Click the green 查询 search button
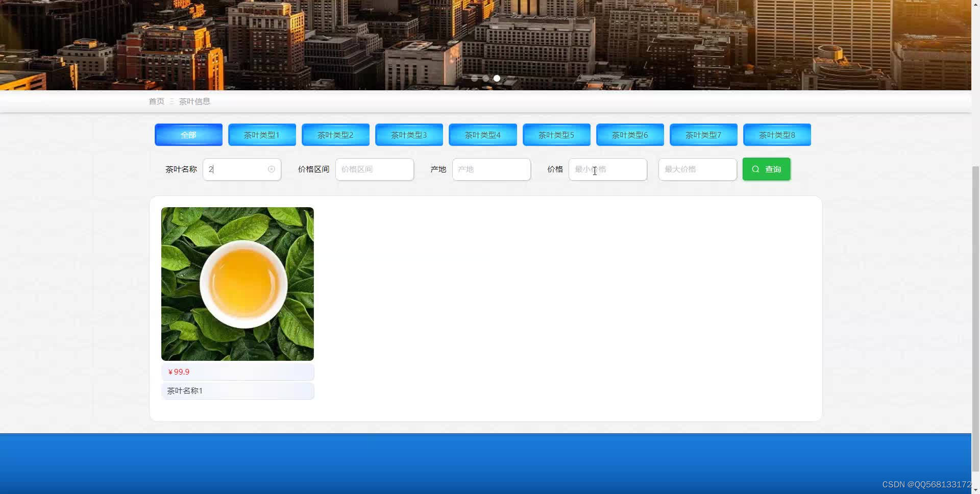 click(766, 169)
